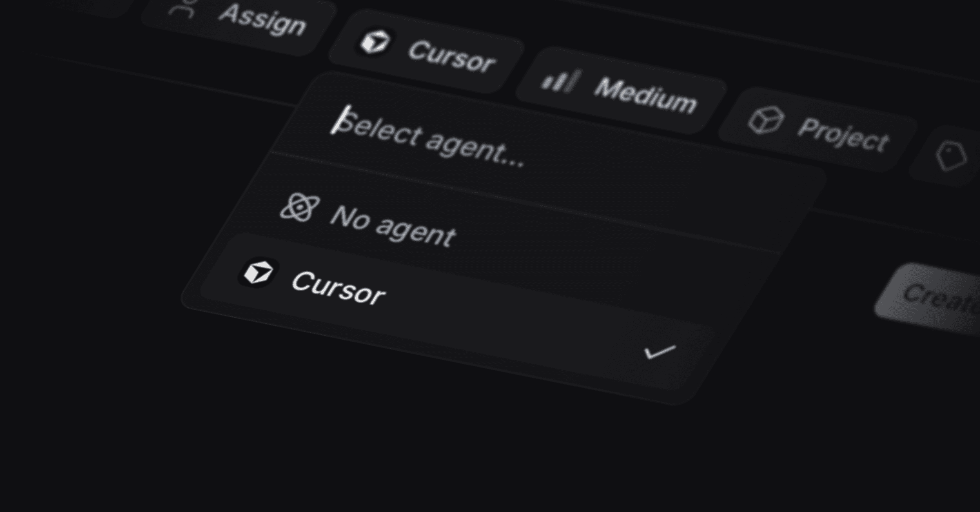Click the Medium label text
The width and height of the screenshot is (980, 512).
pyautogui.click(x=646, y=96)
